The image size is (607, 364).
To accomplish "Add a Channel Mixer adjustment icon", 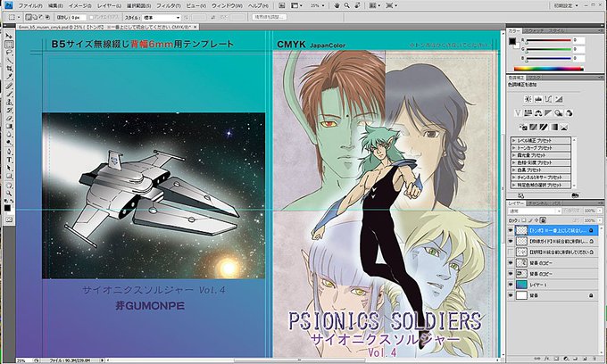I will [x=569, y=113].
